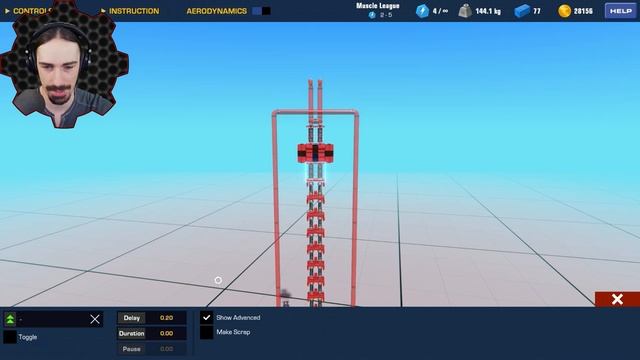Click the Help button
Screen dimensions: 640x360
(x=620, y=11)
